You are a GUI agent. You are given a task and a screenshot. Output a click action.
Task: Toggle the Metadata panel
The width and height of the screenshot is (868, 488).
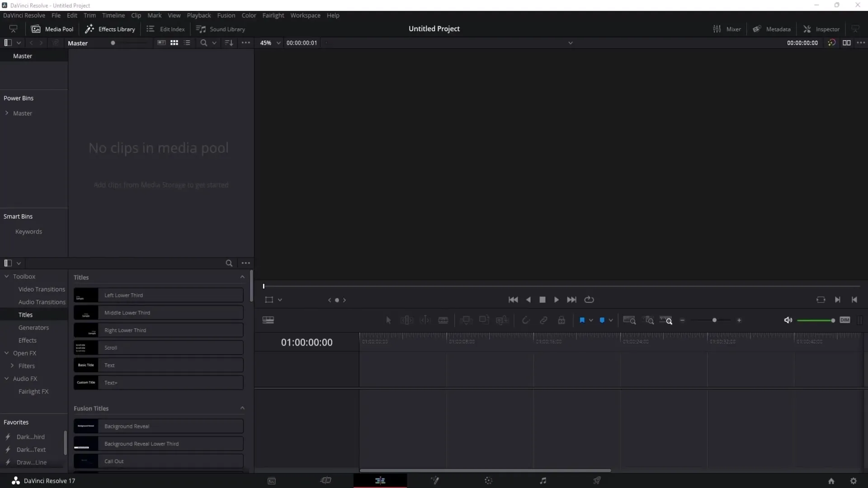click(x=772, y=29)
